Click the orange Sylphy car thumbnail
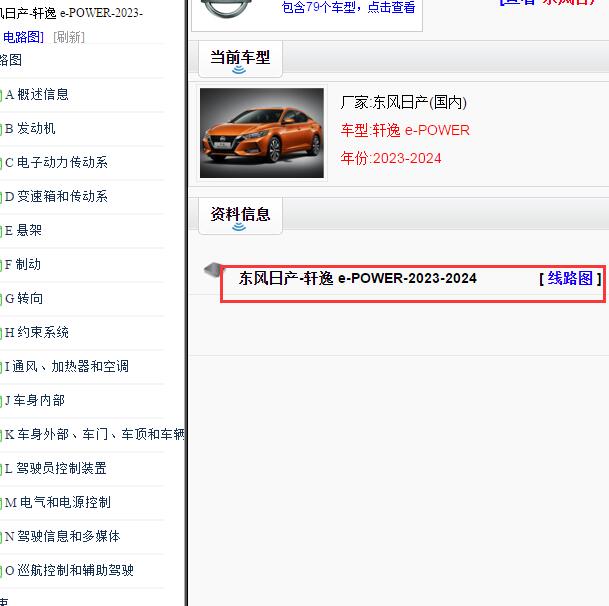Viewport: 609px width, 606px height. click(262, 133)
